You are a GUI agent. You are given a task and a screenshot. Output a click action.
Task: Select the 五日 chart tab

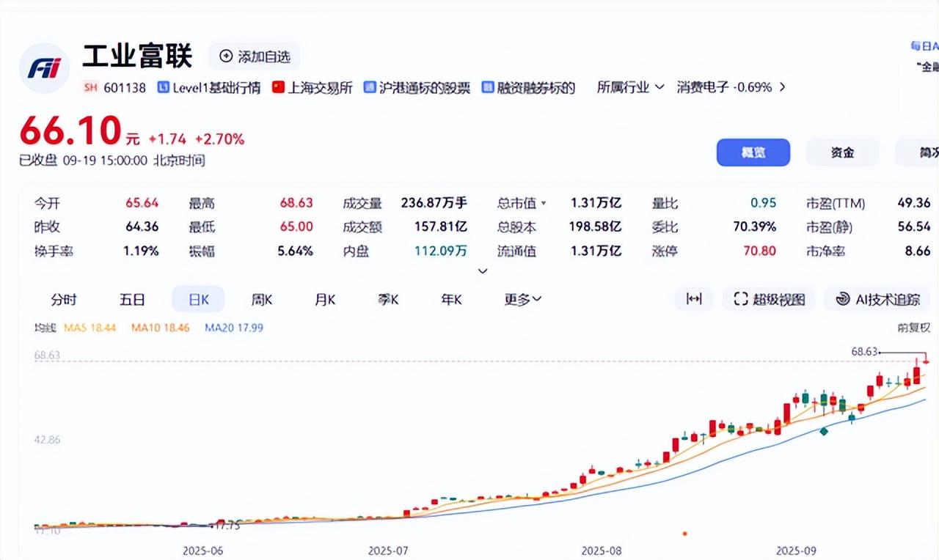click(x=132, y=299)
